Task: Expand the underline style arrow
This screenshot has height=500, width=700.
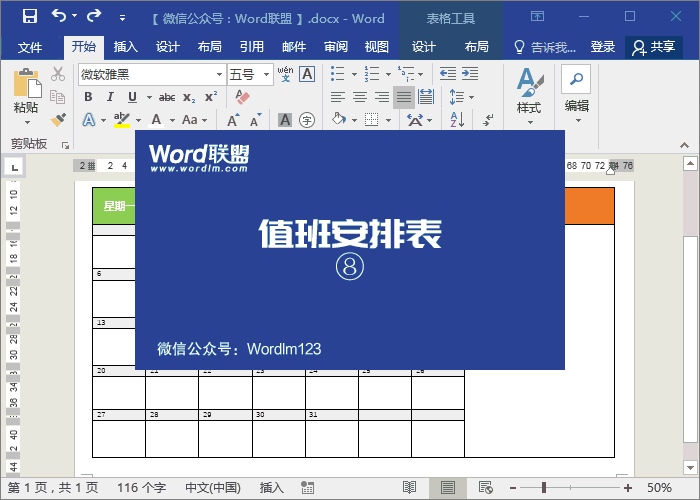Action: [x=149, y=97]
